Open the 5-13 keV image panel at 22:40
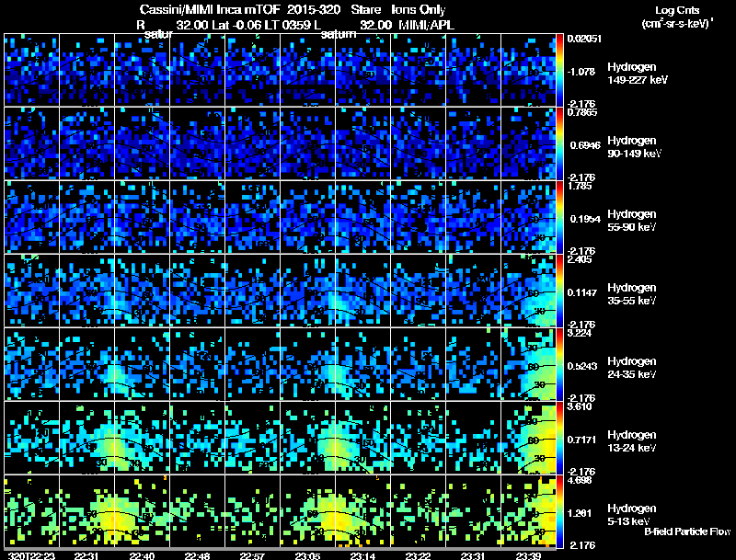736x560 pixels. (x=143, y=511)
